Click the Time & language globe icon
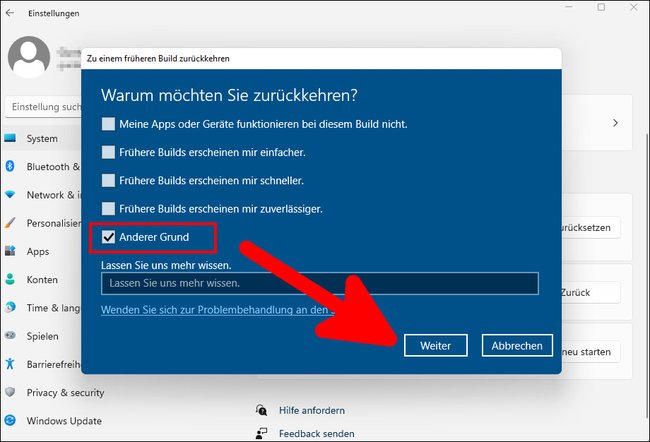 10,307
